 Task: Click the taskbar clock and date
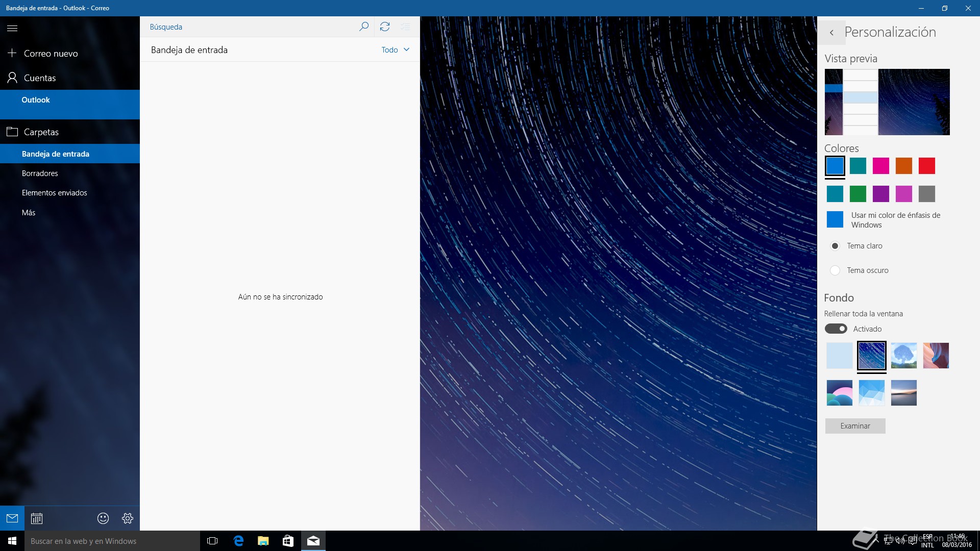(x=957, y=541)
